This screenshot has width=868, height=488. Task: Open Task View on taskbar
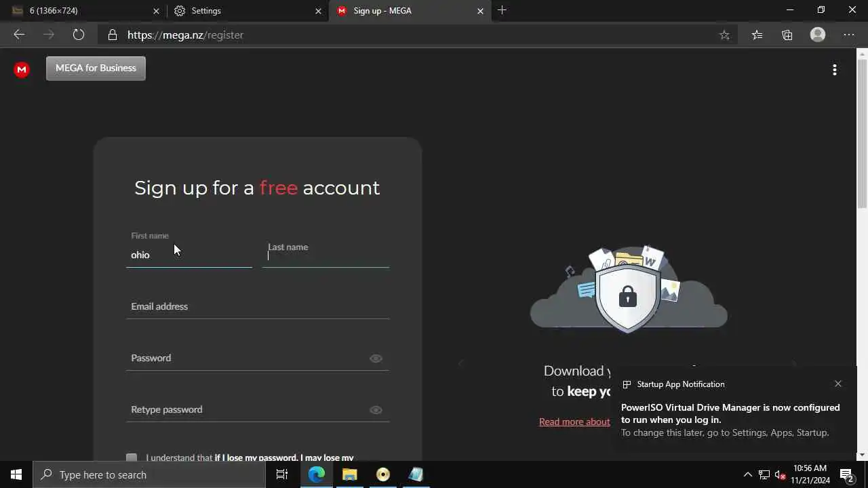[x=282, y=474]
